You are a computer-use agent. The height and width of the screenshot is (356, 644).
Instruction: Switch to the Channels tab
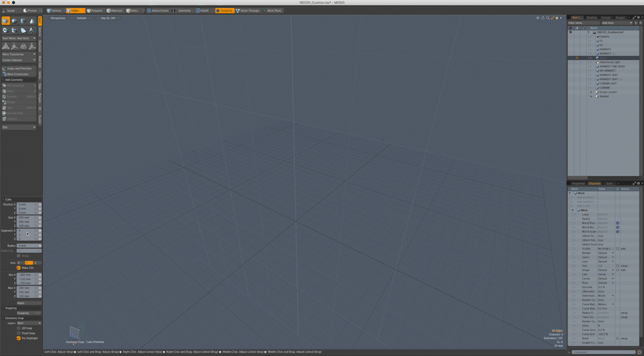click(594, 183)
